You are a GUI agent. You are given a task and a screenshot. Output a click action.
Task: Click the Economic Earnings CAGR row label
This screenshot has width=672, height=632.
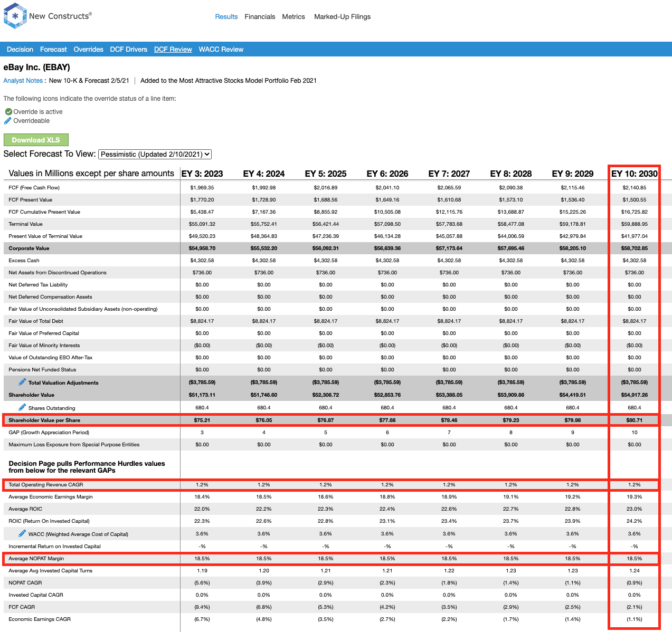40,619
